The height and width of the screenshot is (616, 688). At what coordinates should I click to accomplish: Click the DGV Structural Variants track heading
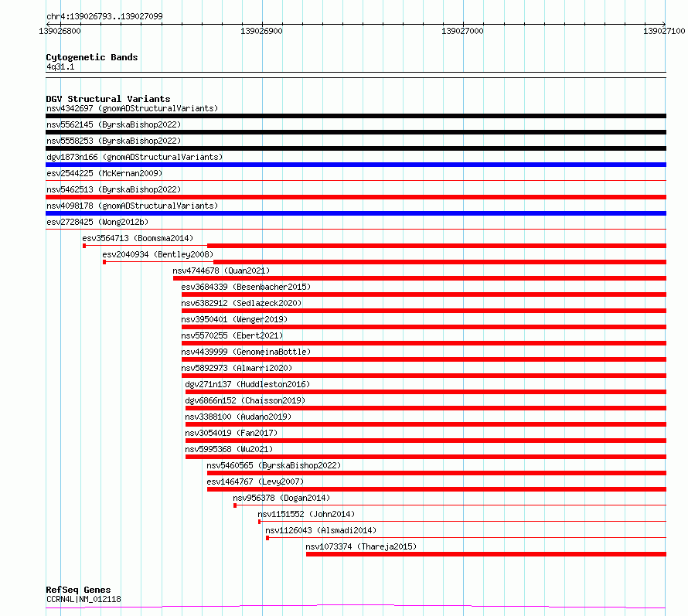coord(108,99)
